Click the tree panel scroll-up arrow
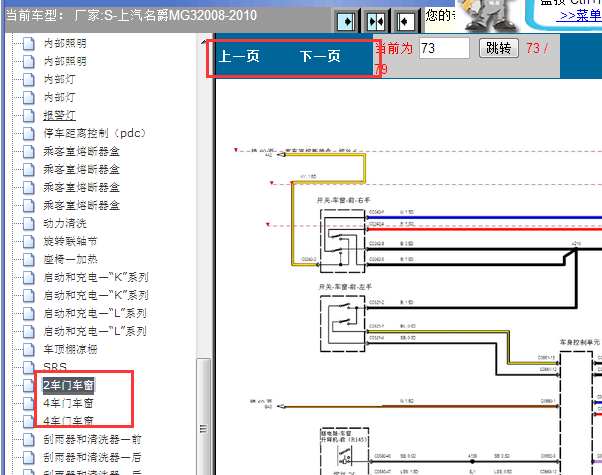 [203, 41]
